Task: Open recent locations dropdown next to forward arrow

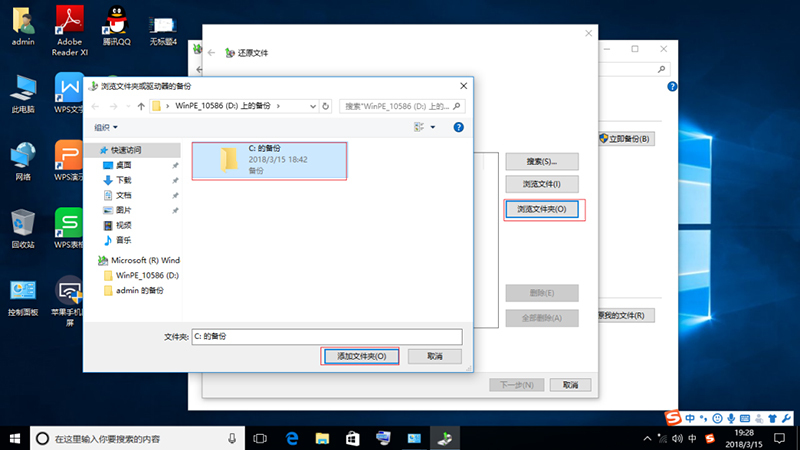Action: coord(128,106)
